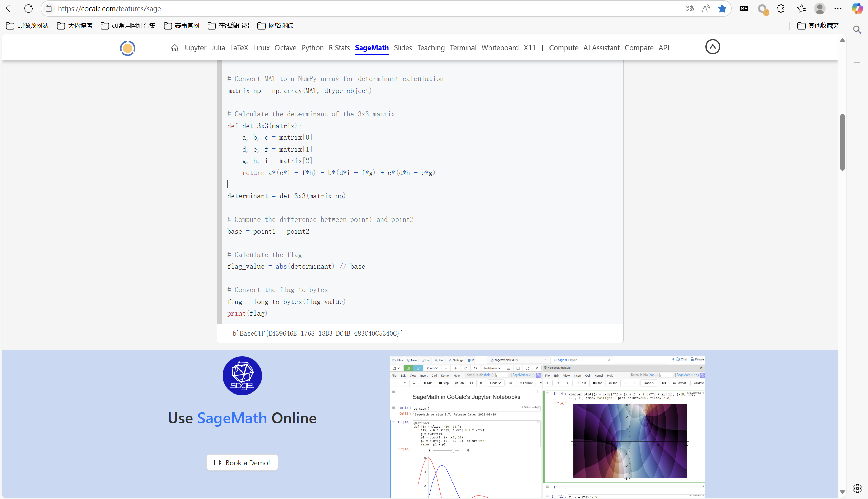The height and width of the screenshot is (499, 868).
Task: Open the Octave features page
Action: coord(286,47)
